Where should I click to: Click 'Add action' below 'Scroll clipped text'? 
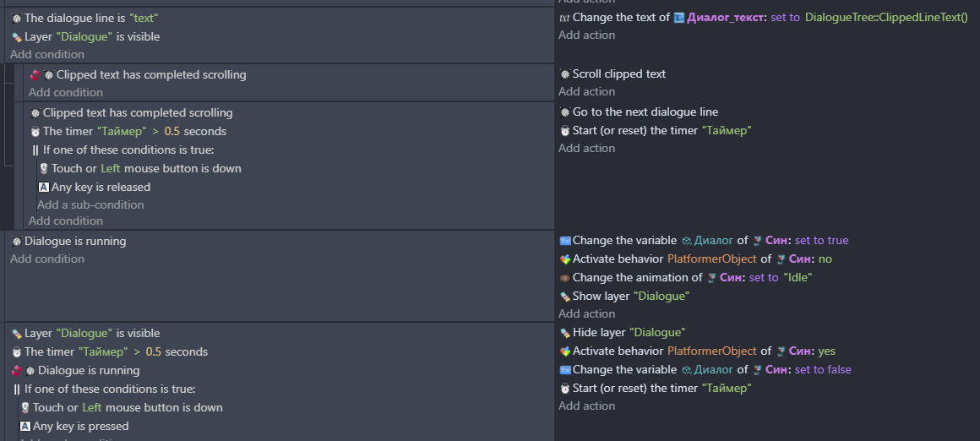click(586, 91)
